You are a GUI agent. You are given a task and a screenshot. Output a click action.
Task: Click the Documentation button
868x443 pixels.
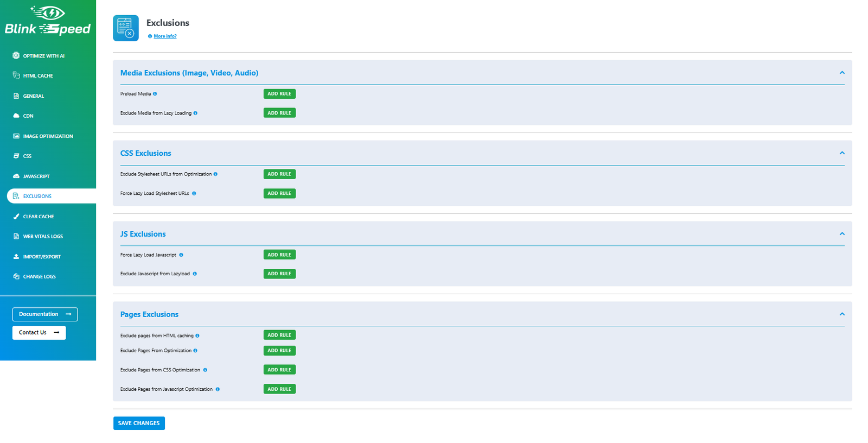(45, 314)
